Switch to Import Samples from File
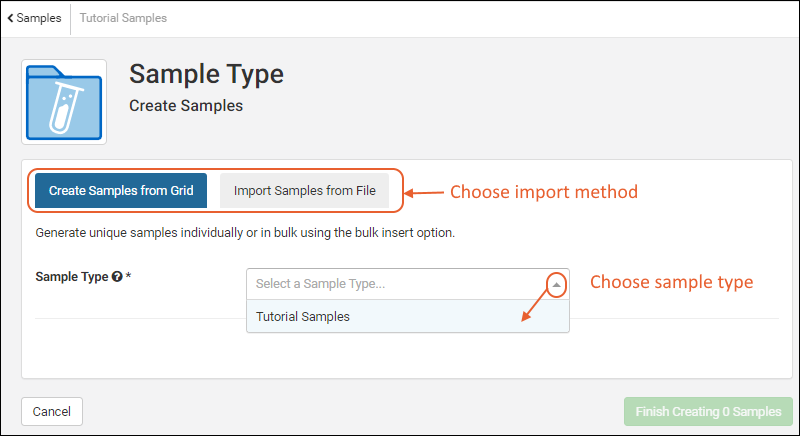Image resolution: width=800 pixels, height=436 pixels. point(304,191)
